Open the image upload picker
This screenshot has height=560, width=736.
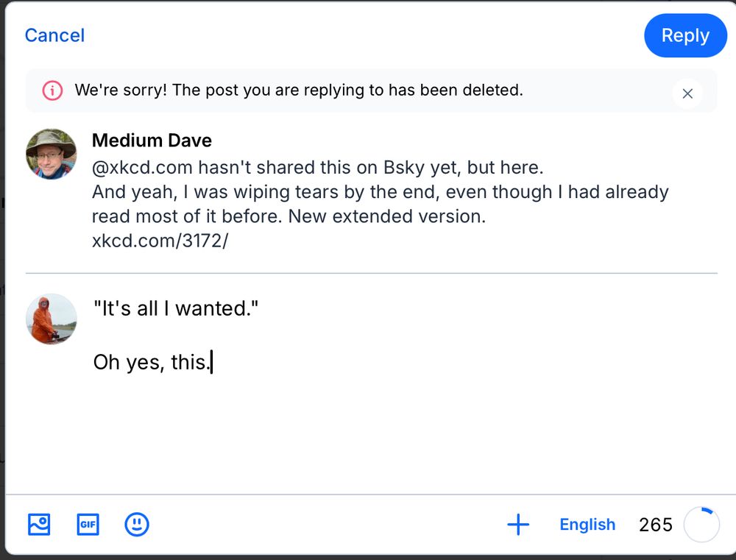point(38,525)
